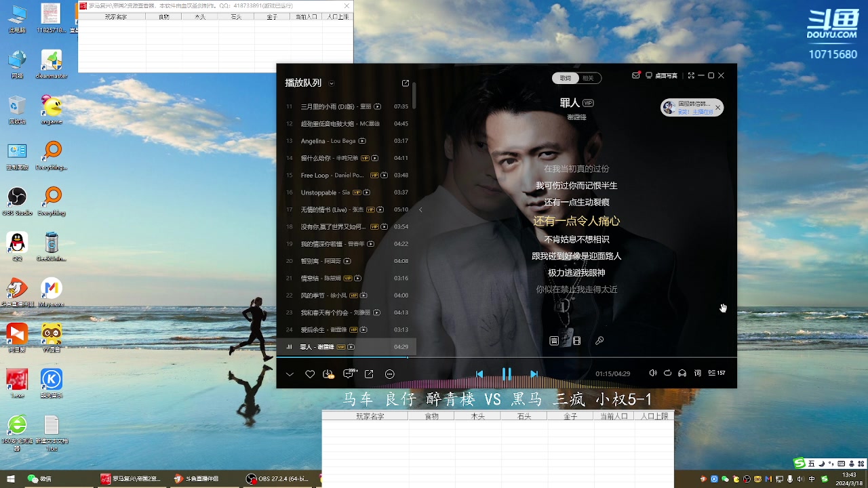
Task: Play 超劲重低音电鼓大焰 from queue
Action: click(x=347, y=124)
